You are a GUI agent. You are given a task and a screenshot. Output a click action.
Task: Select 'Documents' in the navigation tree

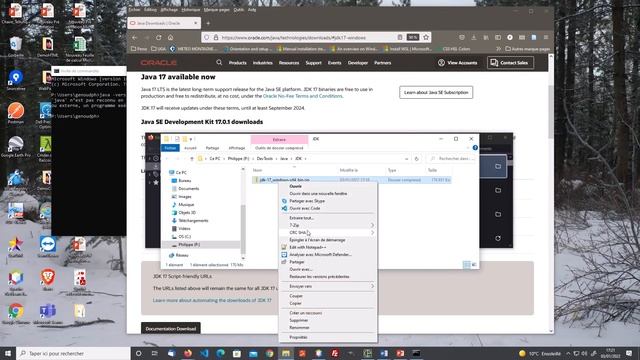(x=188, y=189)
